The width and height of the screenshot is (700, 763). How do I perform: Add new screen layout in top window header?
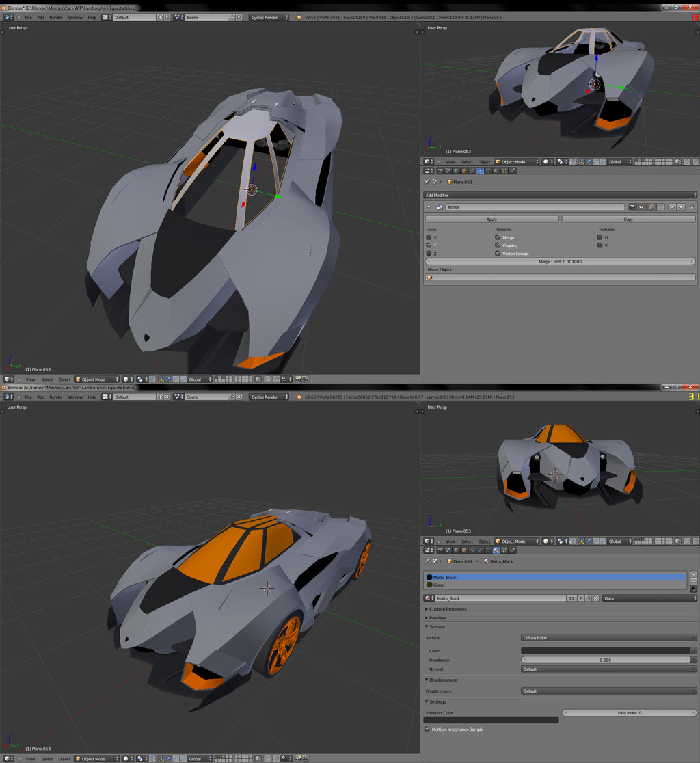click(x=160, y=17)
